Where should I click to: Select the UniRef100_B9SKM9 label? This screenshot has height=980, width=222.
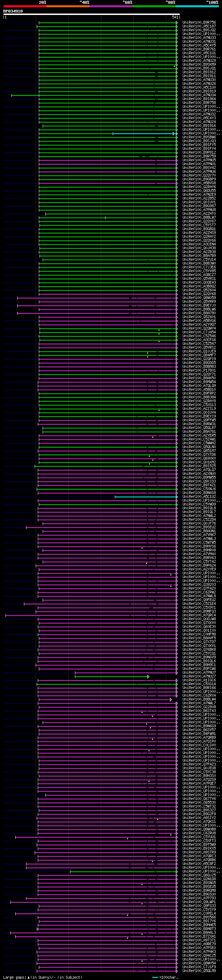click(x=199, y=65)
